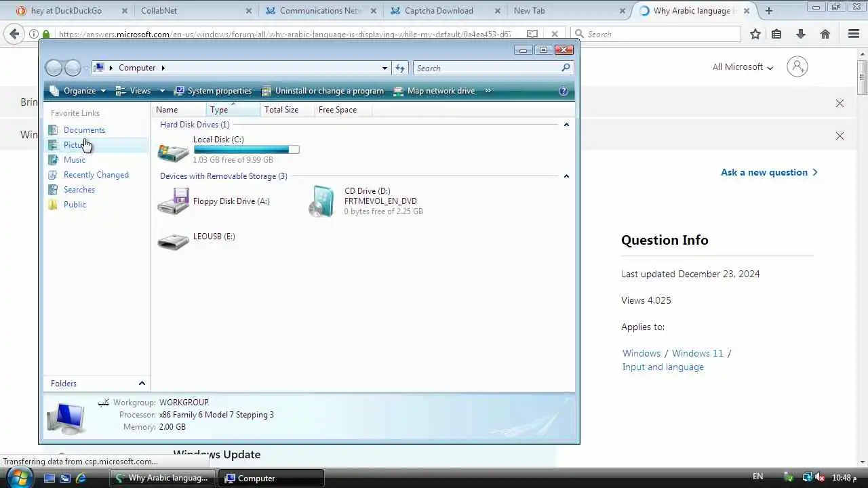The image size is (868, 488).
Task: Open the All Microsoft dropdown
Action: pyautogui.click(x=743, y=67)
